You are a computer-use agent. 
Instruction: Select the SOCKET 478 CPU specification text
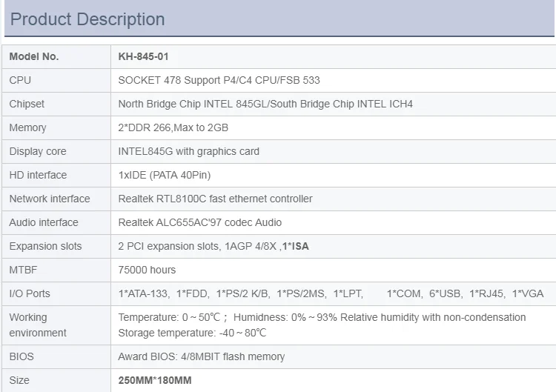click(219, 80)
